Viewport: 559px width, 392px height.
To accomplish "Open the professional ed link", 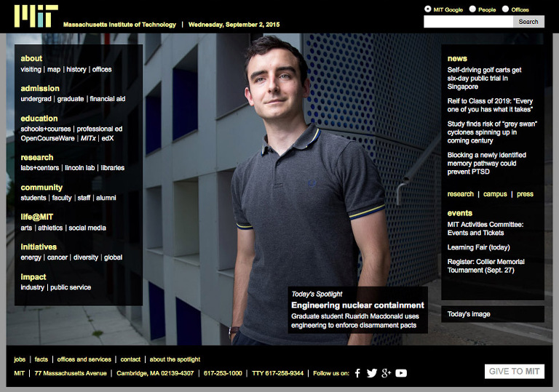I will pyautogui.click(x=100, y=129).
